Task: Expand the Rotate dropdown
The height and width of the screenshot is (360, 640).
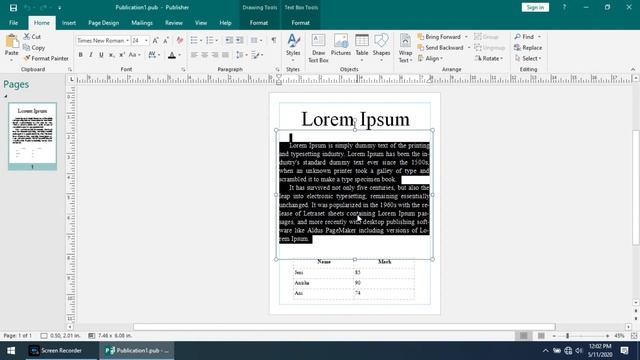Action: 489,58
